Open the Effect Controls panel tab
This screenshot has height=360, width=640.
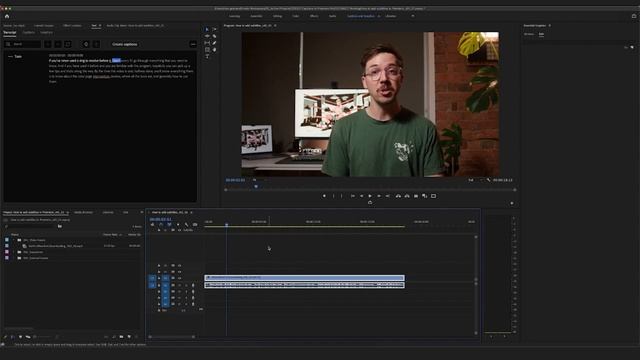point(72,25)
